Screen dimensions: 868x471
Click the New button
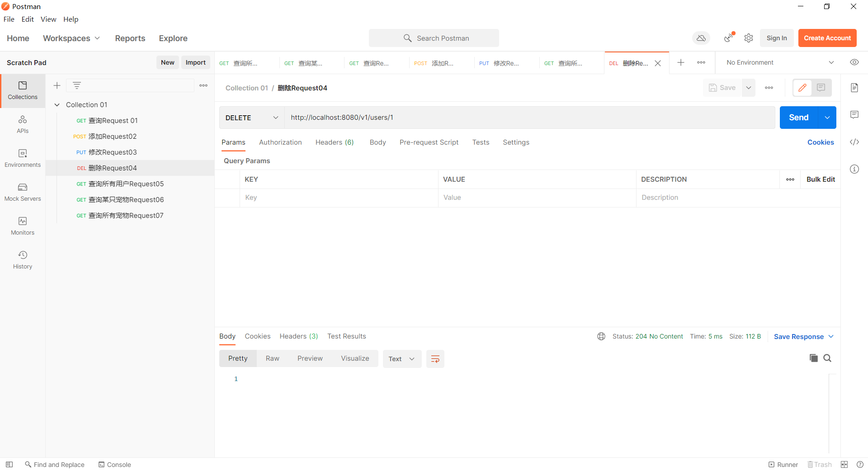(168, 62)
